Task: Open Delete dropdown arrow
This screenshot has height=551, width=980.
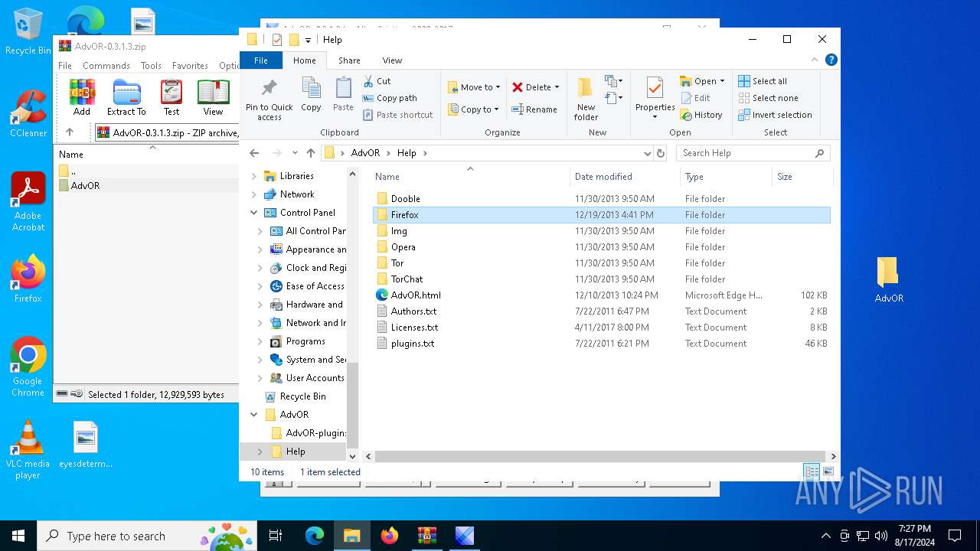Action: pos(557,87)
